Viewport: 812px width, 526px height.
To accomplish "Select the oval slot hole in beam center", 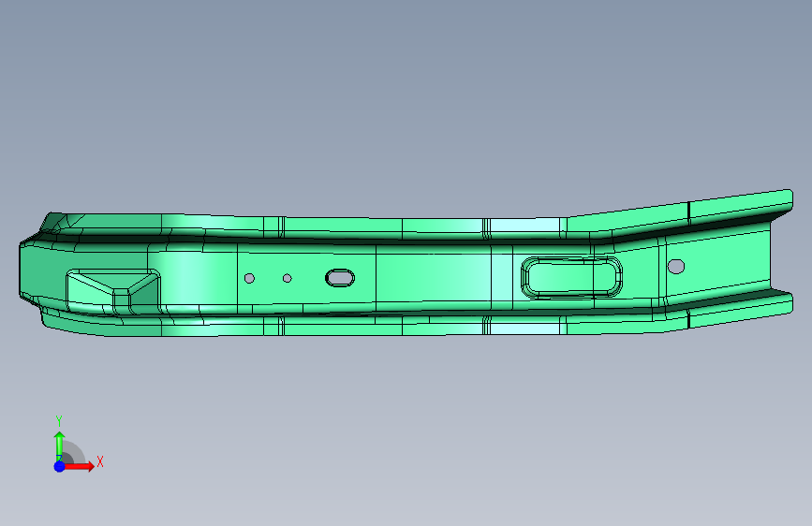I will (x=340, y=277).
